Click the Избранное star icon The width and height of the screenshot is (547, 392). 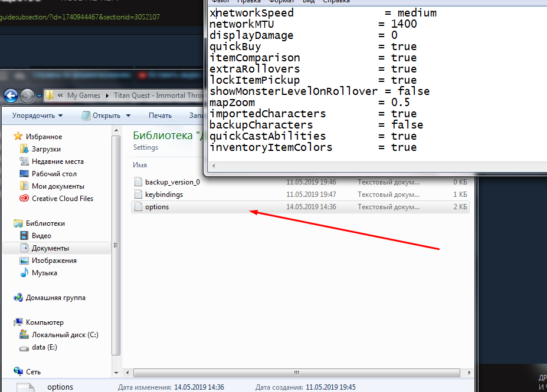18,136
